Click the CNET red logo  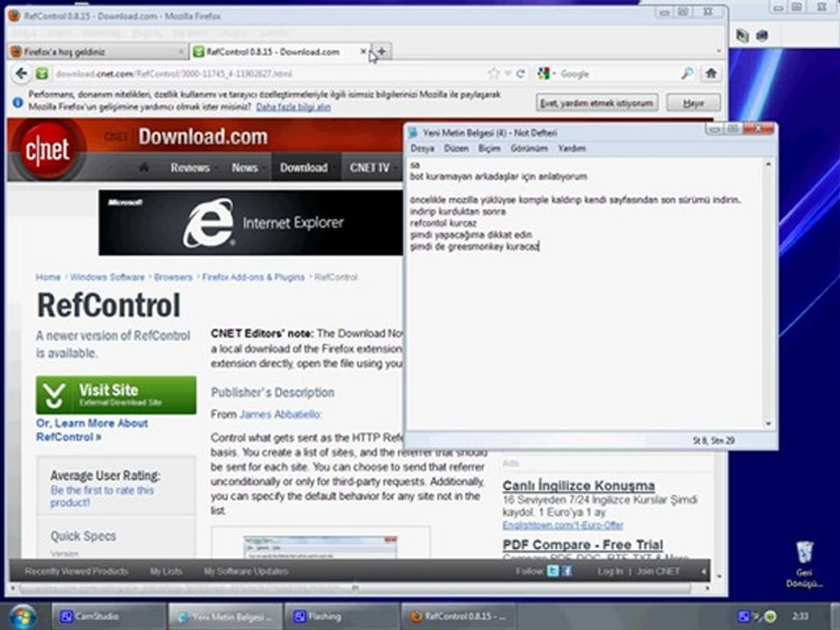(x=47, y=150)
